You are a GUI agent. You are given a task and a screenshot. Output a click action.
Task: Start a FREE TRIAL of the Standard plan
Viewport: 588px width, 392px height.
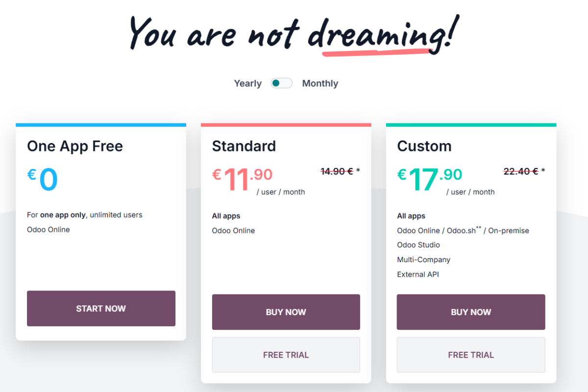286,354
